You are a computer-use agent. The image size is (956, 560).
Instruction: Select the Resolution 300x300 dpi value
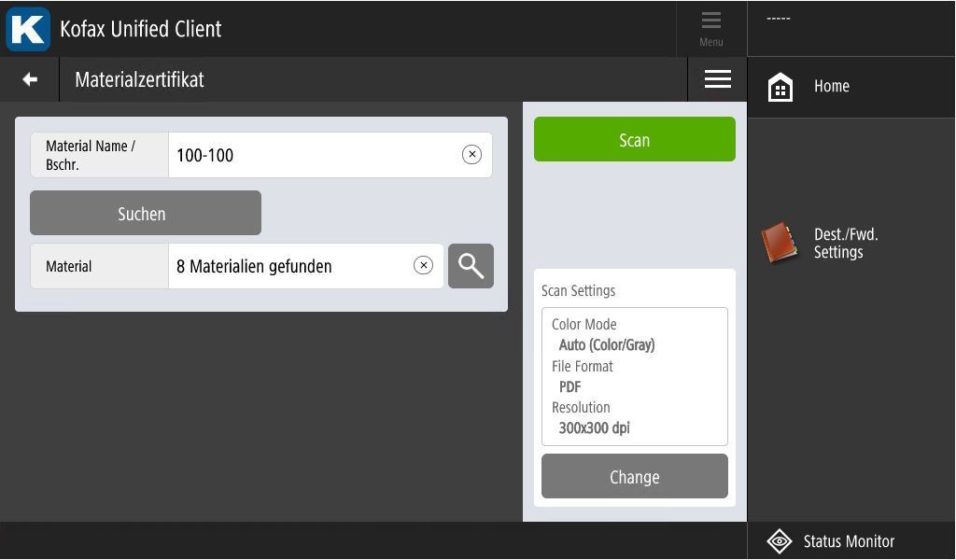[594, 427]
